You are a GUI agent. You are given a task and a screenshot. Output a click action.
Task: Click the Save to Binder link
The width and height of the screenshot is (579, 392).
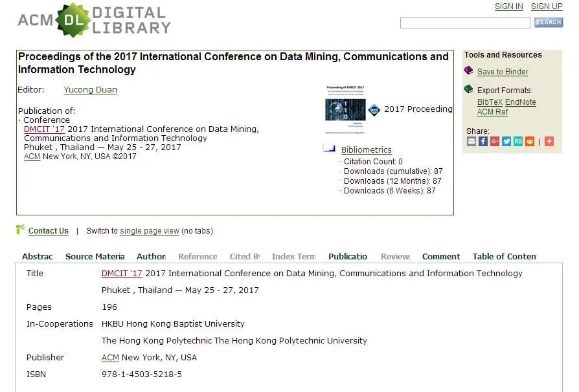click(503, 72)
